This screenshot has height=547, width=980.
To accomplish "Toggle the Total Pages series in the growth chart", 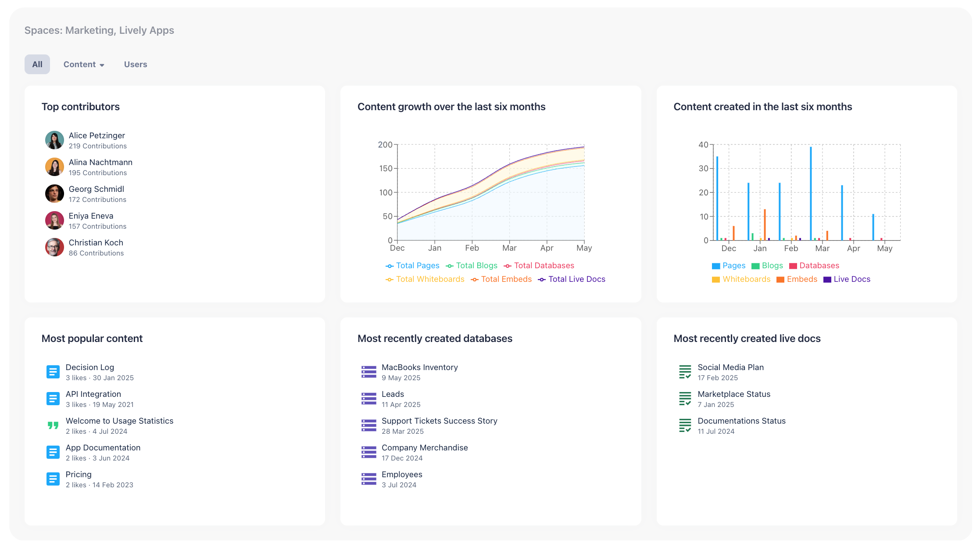I will click(x=412, y=266).
